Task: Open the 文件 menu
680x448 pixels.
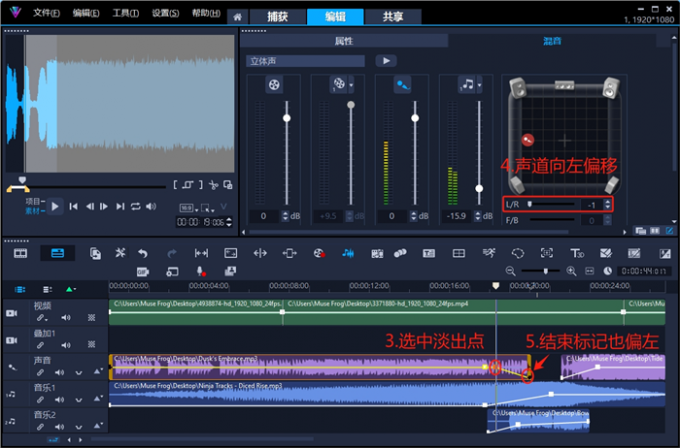Action: tap(46, 14)
